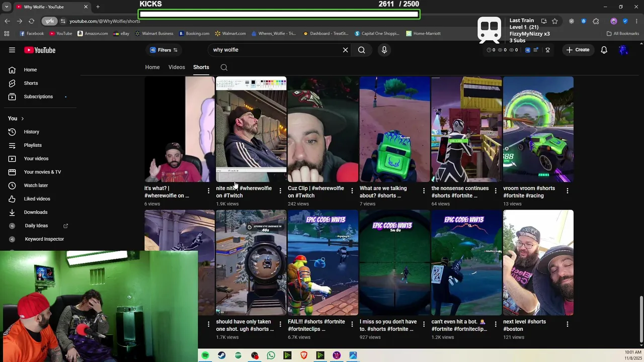The width and height of the screenshot is (644, 362).
Task: Open Brave browser from taskbar
Action: coord(304,355)
